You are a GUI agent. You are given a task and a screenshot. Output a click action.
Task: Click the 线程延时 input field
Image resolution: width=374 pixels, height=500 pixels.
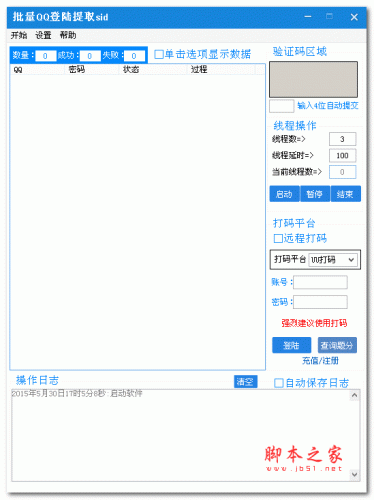pyautogui.click(x=342, y=156)
